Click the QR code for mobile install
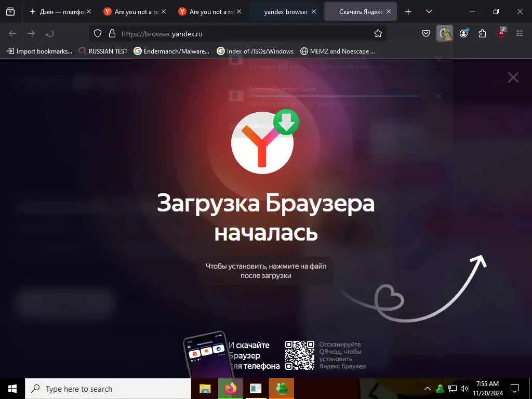 click(x=300, y=355)
